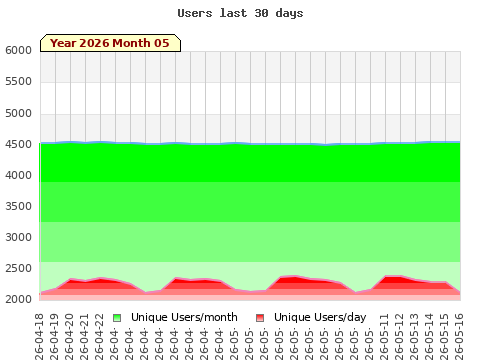Click the red Unique Users/day legend swatch
The height and width of the screenshot is (360, 480).
[x=260, y=318]
